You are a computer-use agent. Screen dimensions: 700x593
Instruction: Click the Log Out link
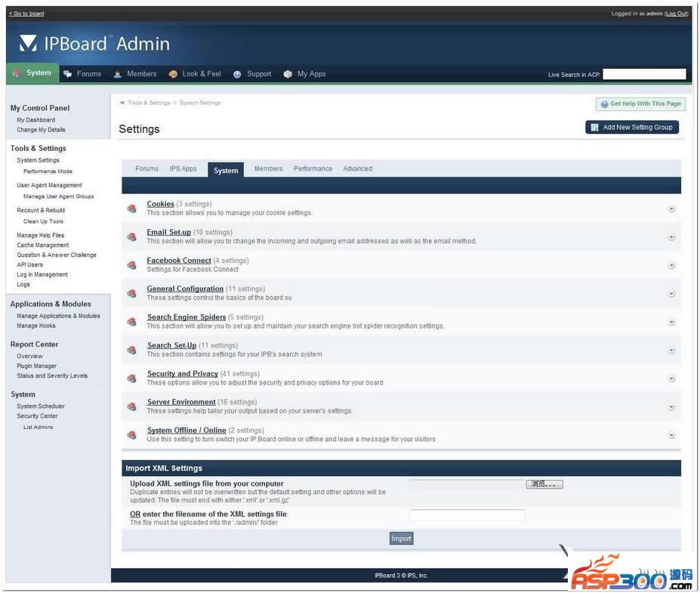point(677,14)
